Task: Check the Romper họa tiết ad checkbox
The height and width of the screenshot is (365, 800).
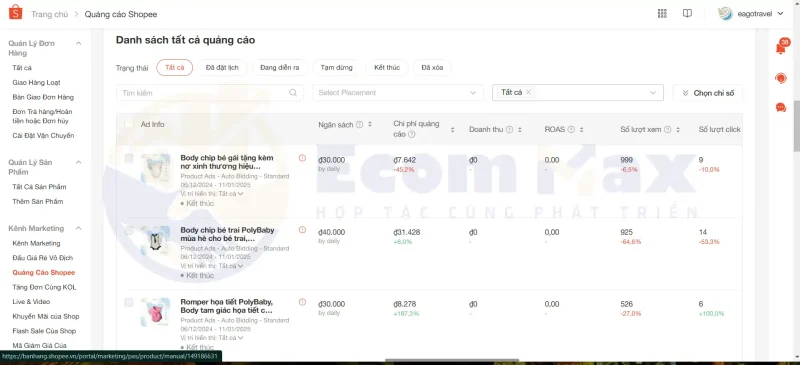Action: click(x=129, y=303)
